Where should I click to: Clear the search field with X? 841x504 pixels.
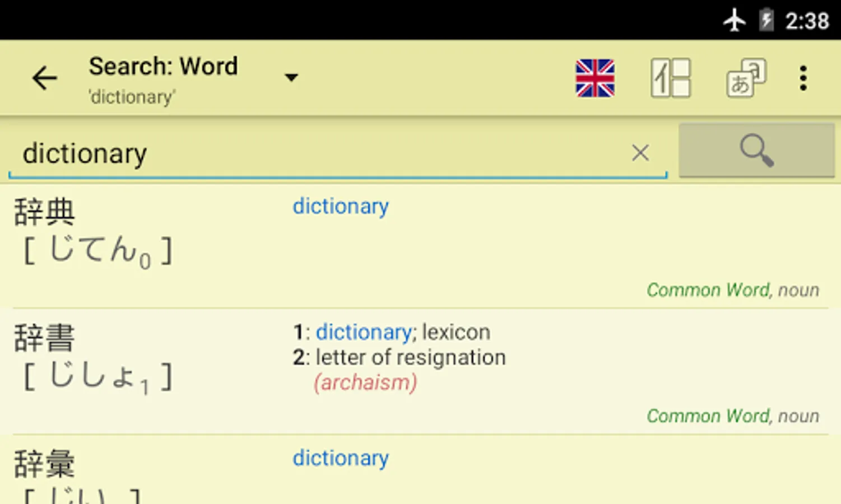(x=640, y=152)
